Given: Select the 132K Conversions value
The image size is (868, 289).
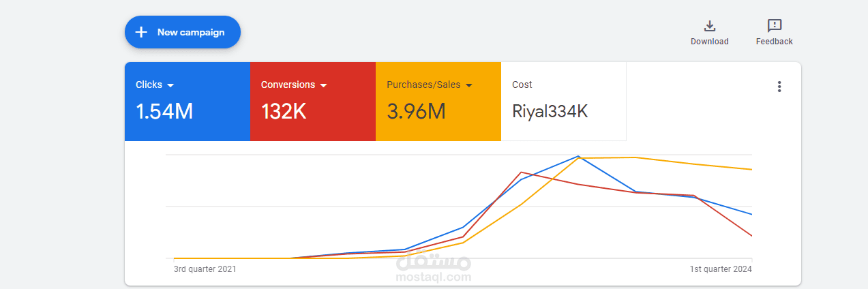Looking at the screenshot, I should (284, 111).
